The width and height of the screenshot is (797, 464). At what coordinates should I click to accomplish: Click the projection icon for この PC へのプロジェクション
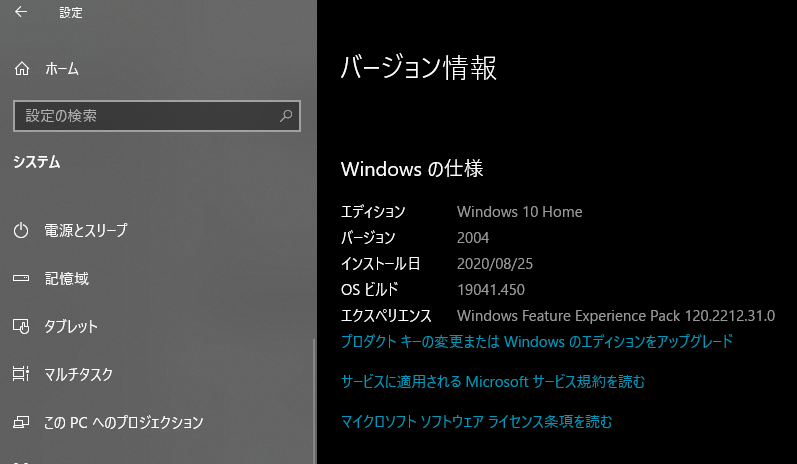coord(21,422)
